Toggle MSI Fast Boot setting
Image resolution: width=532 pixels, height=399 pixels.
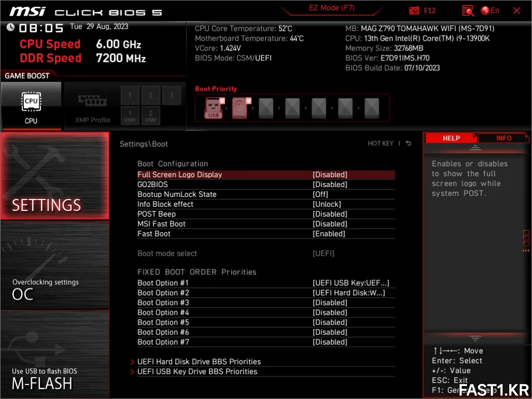tap(266, 224)
